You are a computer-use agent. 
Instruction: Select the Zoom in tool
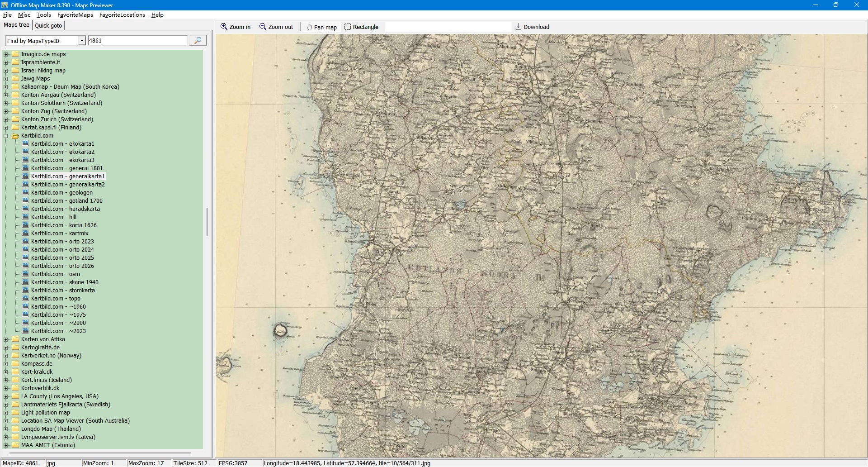(x=235, y=27)
